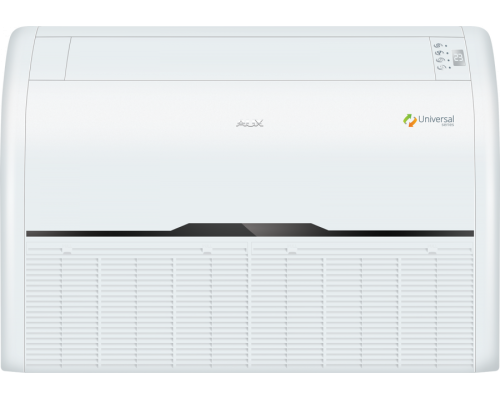This screenshot has height=400, width=500.
Task: Click the second indicator icon on the display panel
Action: (439, 53)
